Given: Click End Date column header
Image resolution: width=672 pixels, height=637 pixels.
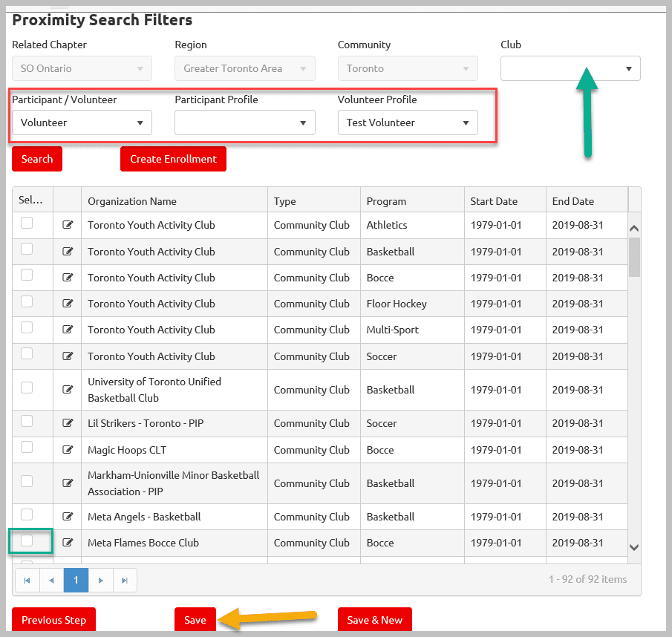Looking at the screenshot, I should 587,201.
